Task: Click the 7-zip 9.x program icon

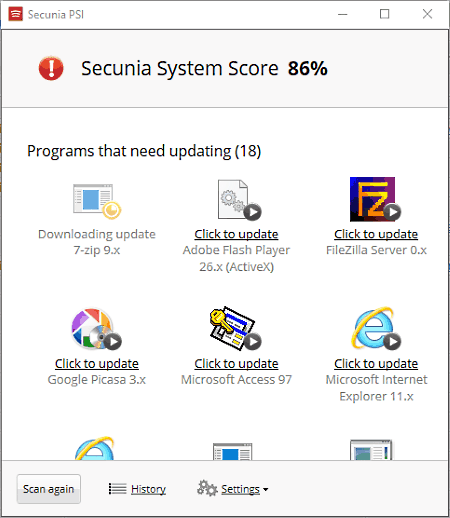Action: tap(97, 201)
